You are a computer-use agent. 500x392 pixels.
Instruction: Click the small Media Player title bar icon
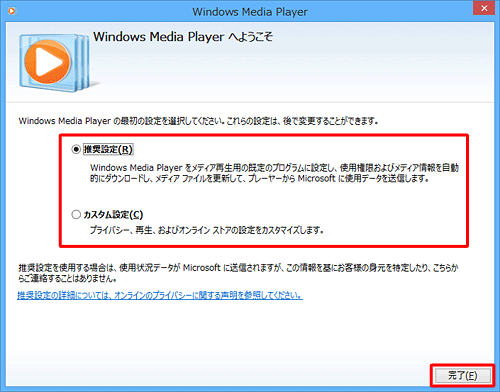point(12,11)
